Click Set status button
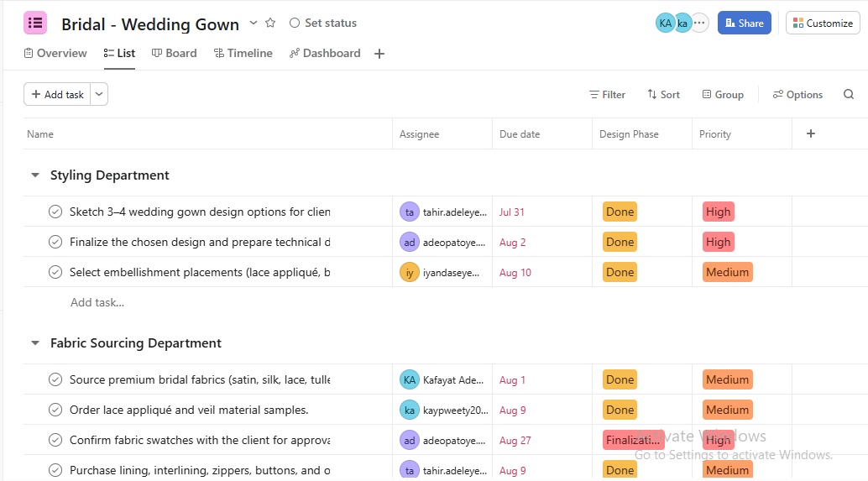The width and height of the screenshot is (868, 481). point(323,23)
